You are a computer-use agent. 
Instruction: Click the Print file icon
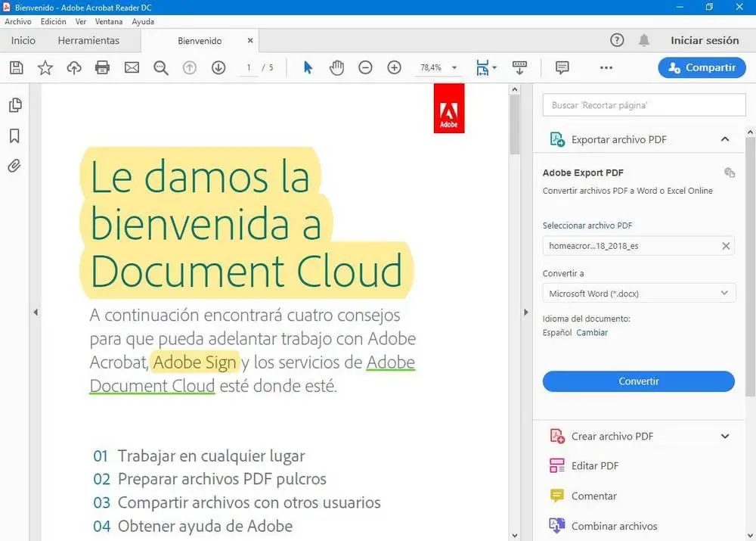[x=103, y=68]
